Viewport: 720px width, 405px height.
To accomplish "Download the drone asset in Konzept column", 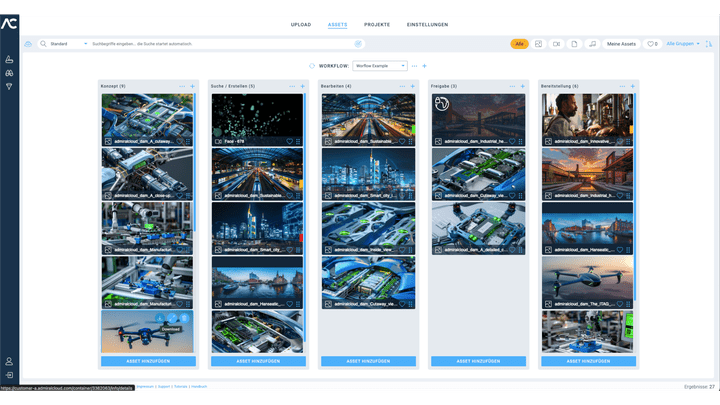I will click(x=159, y=318).
